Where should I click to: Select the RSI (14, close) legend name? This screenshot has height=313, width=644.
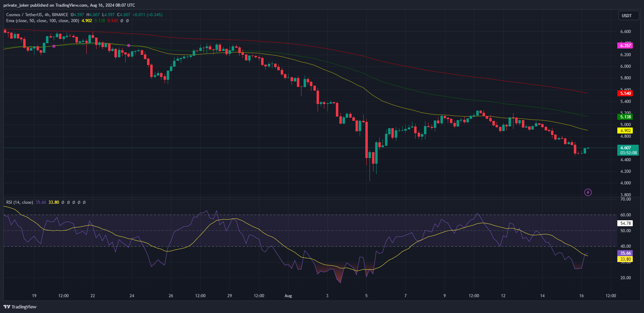[x=20, y=202]
